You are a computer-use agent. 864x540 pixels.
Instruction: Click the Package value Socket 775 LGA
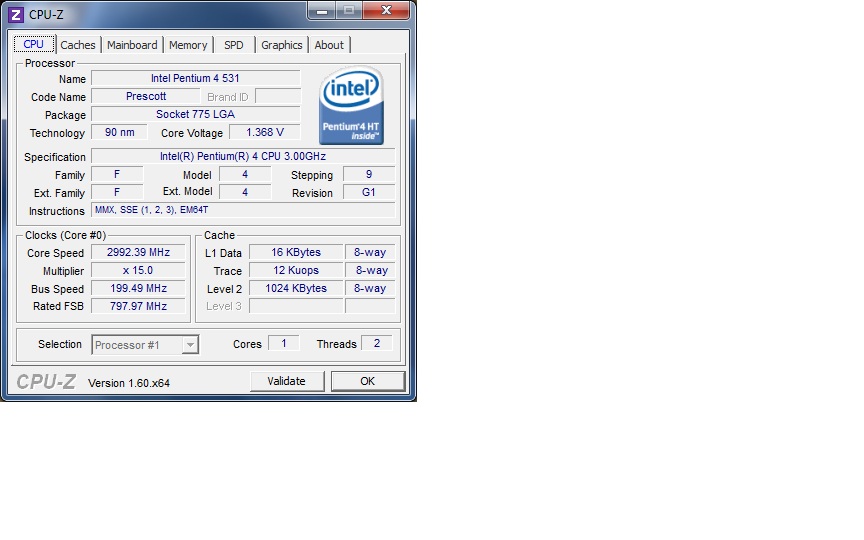(x=196, y=114)
